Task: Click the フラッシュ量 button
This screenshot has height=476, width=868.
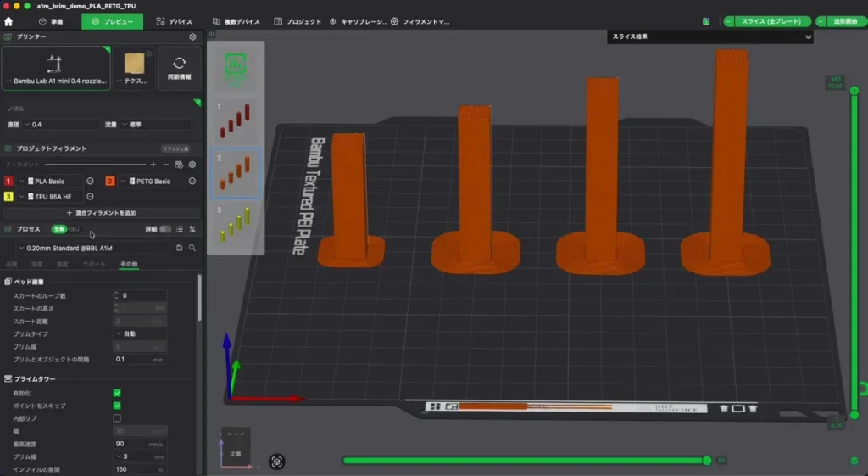Action: click(175, 148)
